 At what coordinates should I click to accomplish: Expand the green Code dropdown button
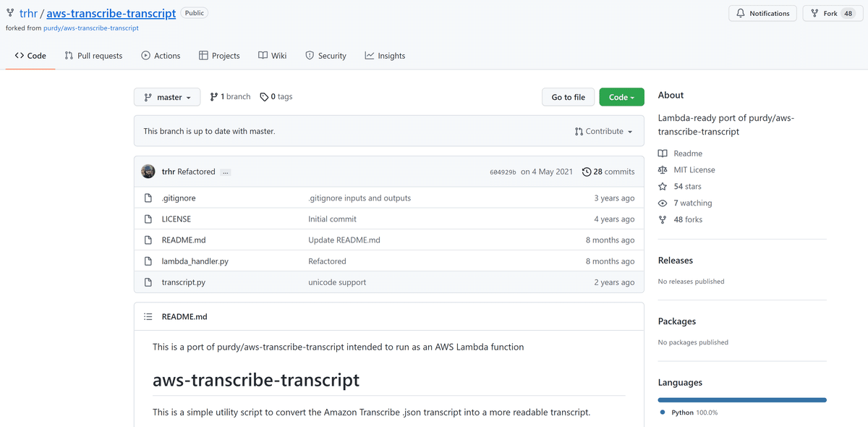(621, 97)
